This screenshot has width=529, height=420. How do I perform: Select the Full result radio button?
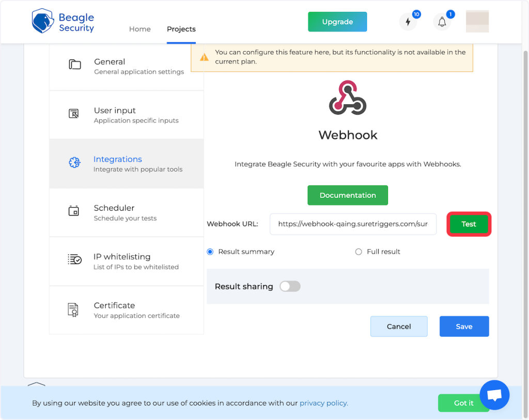click(x=359, y=252)
